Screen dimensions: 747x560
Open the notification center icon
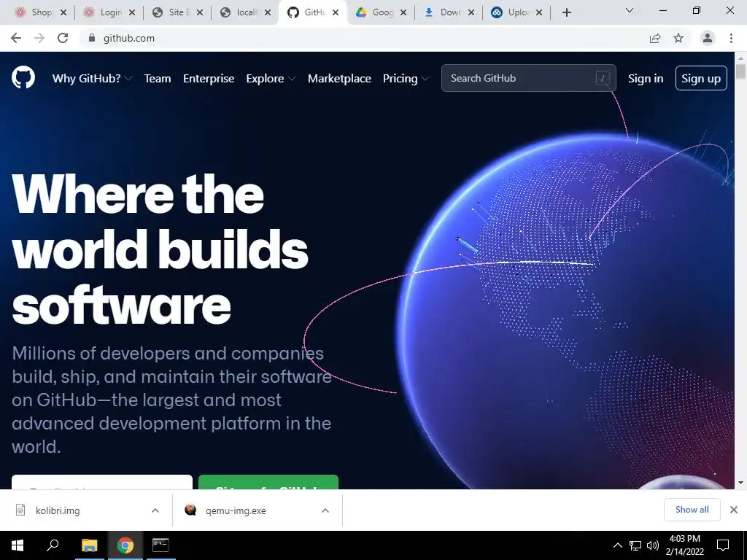pyautogui.click(x=723, y=545)
